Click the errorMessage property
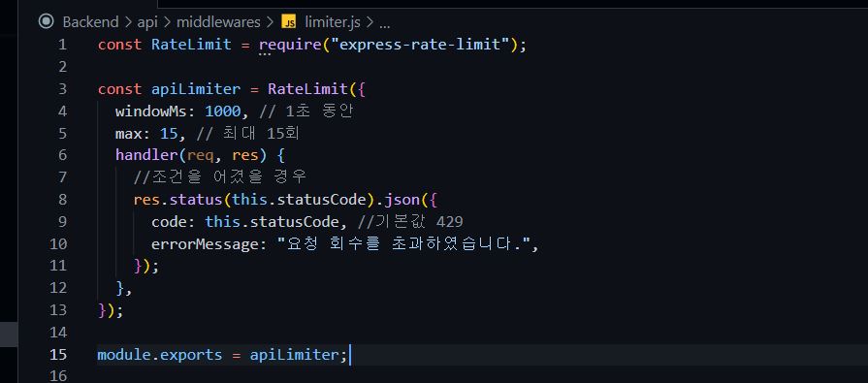 205,243
